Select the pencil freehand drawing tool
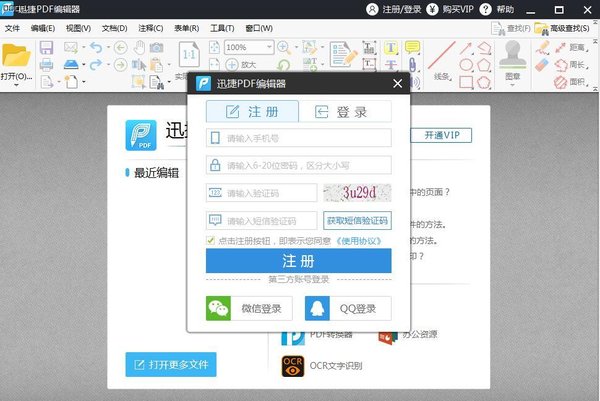 (x=542, y=48)
